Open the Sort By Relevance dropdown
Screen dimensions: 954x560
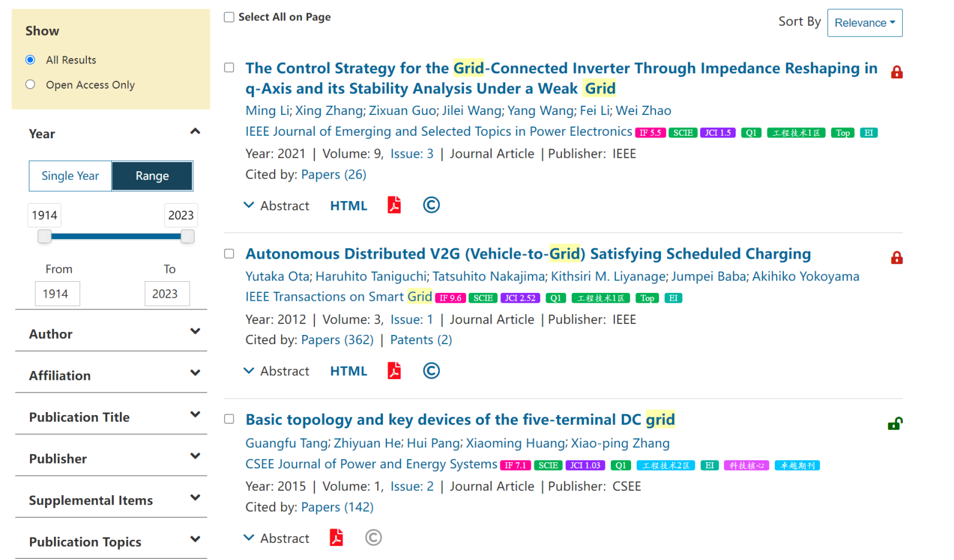tap(864, 23)
